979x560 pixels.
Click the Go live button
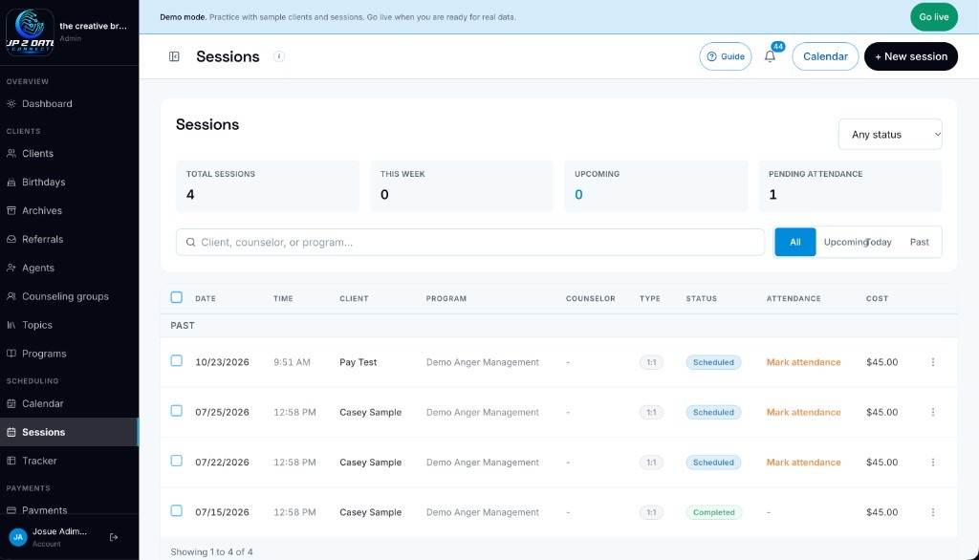click(933, 17)
